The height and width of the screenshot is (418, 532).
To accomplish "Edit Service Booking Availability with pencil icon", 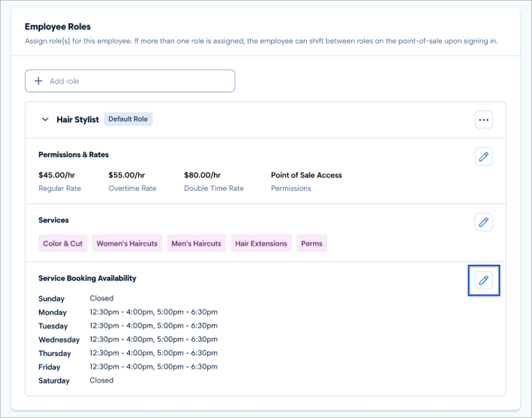I will tap(483, 280).
